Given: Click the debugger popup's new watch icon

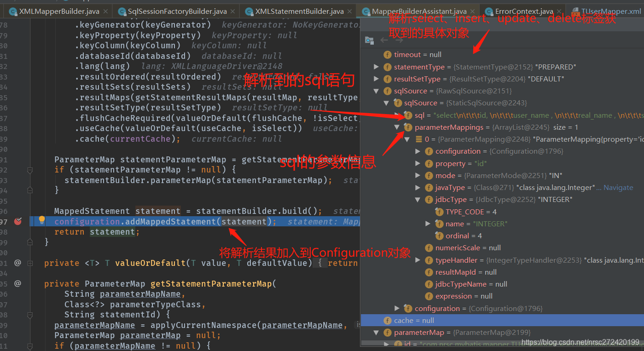Looking at the screenshot, I should pos(369,40).
